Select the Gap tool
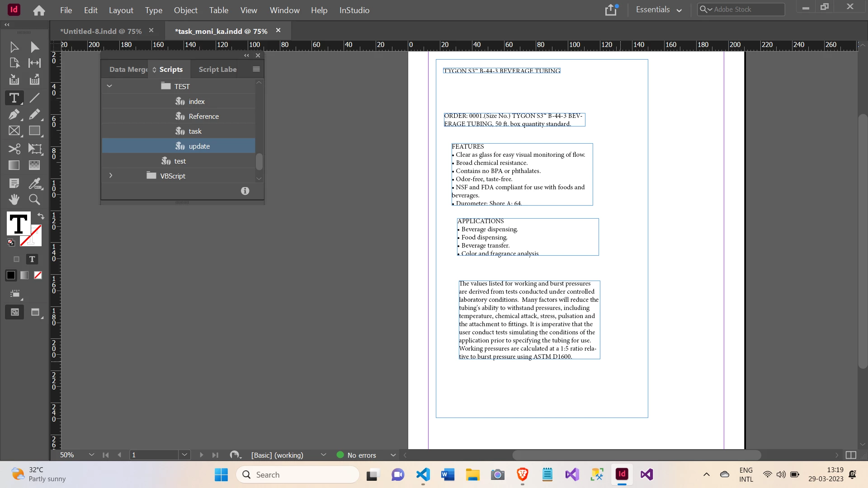The image size is (868, 488). click(x=34, y=63)
